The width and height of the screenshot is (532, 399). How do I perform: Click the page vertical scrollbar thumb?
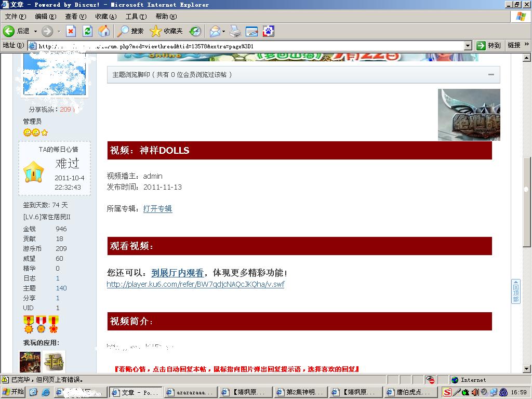[x=526, y=202]
